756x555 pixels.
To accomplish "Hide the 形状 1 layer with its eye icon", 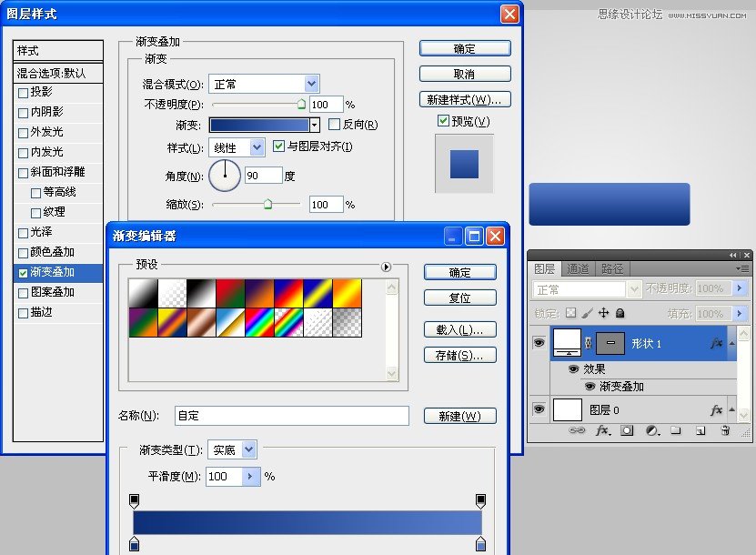I will (539, 344).
